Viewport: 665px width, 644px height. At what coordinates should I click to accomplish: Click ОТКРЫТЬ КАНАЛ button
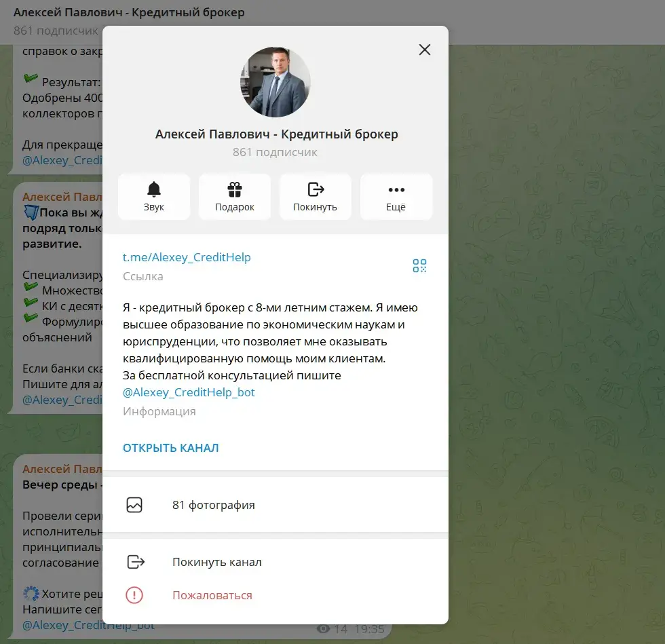171,448
